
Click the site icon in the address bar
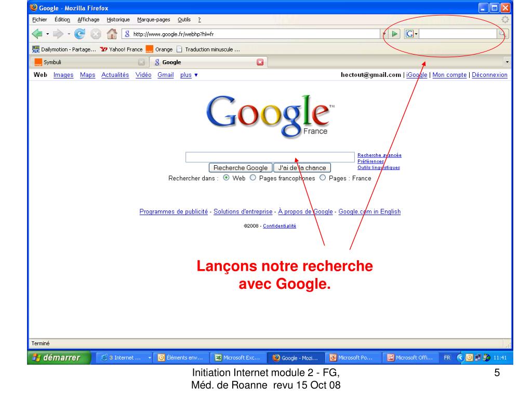(x=127, y=34)
